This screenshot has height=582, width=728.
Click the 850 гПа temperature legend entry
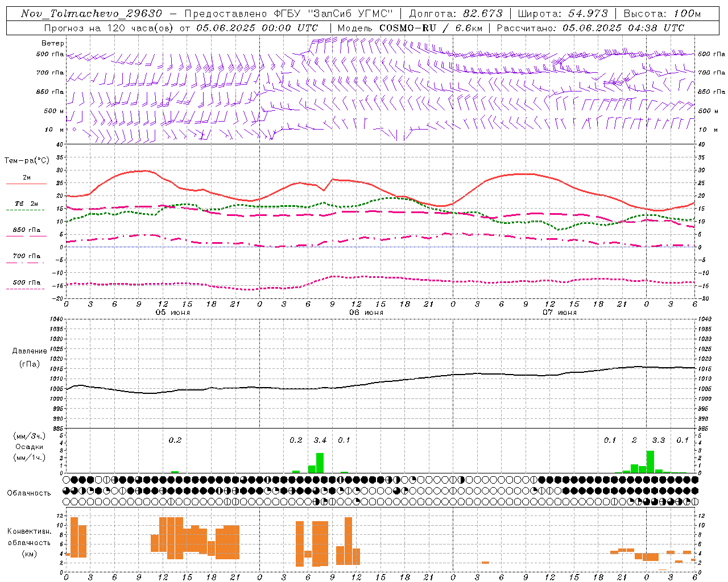pos(27,230)
